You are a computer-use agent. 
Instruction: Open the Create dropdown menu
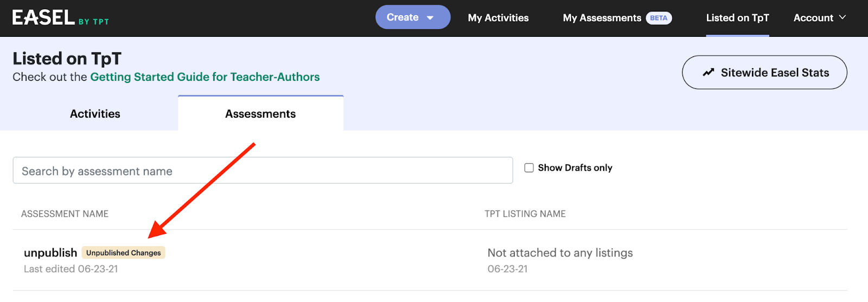[x=413, y=17]
